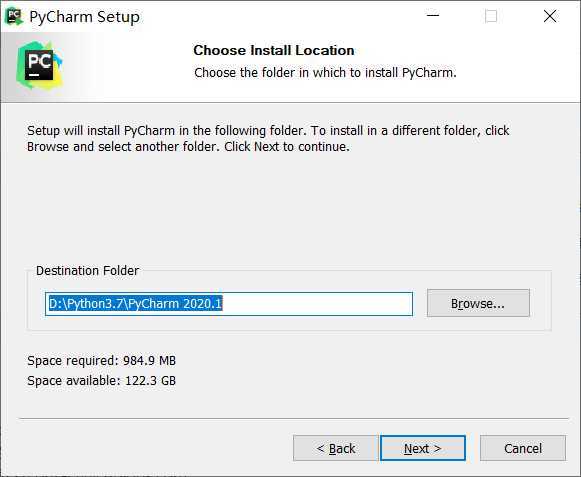The image size is (581, 477).
Task: Minimize the PyCharm Setup window
Action: [x=432, y=16]
